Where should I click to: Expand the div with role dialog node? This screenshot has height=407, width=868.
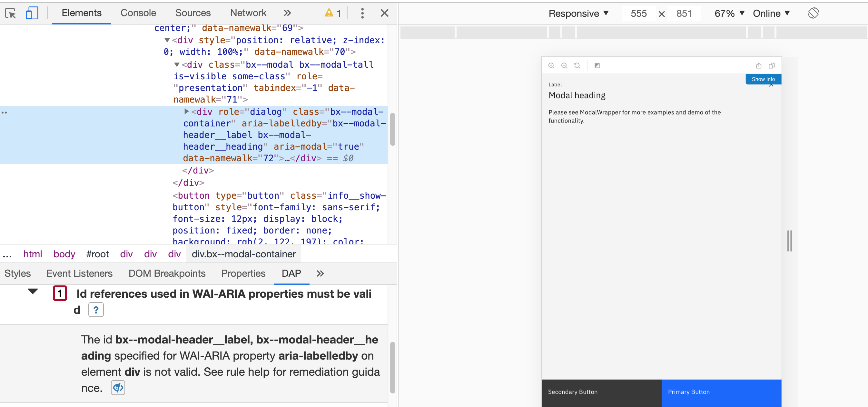coord(186,112)
